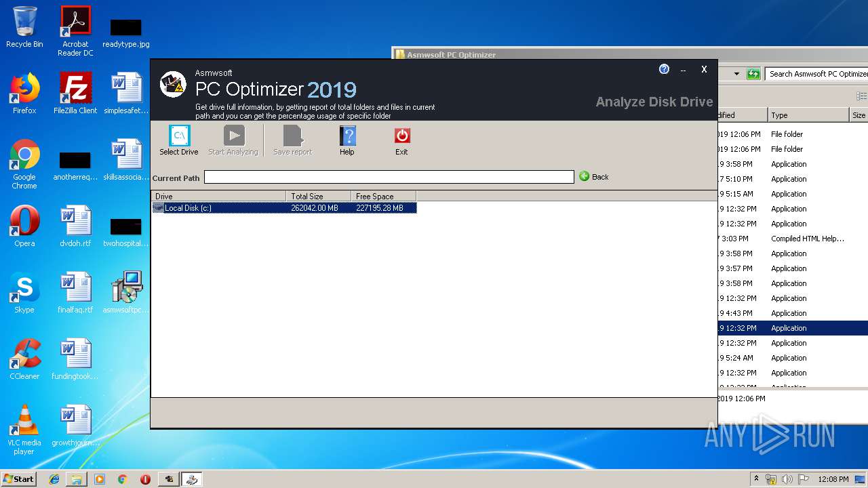Launch Google Chrome from the desktop
The image size is (868, 488).
[24, 164]
